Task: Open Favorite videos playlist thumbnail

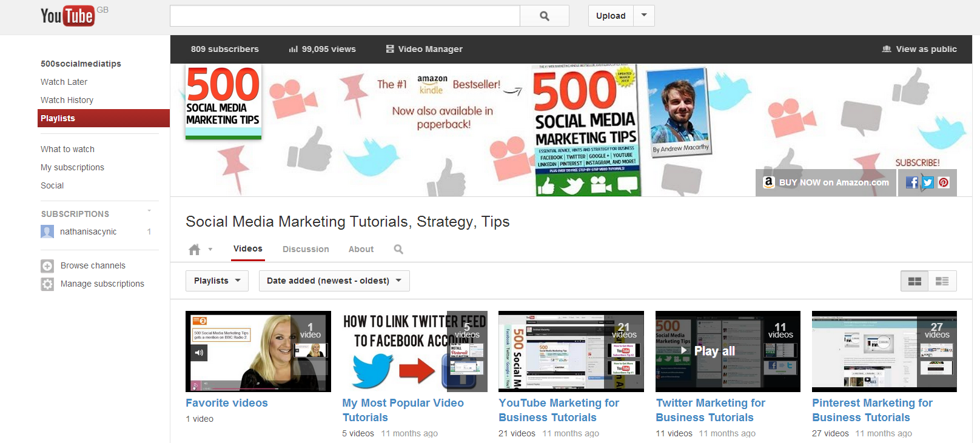Action: pyautogui.click(x=258, y=351)
